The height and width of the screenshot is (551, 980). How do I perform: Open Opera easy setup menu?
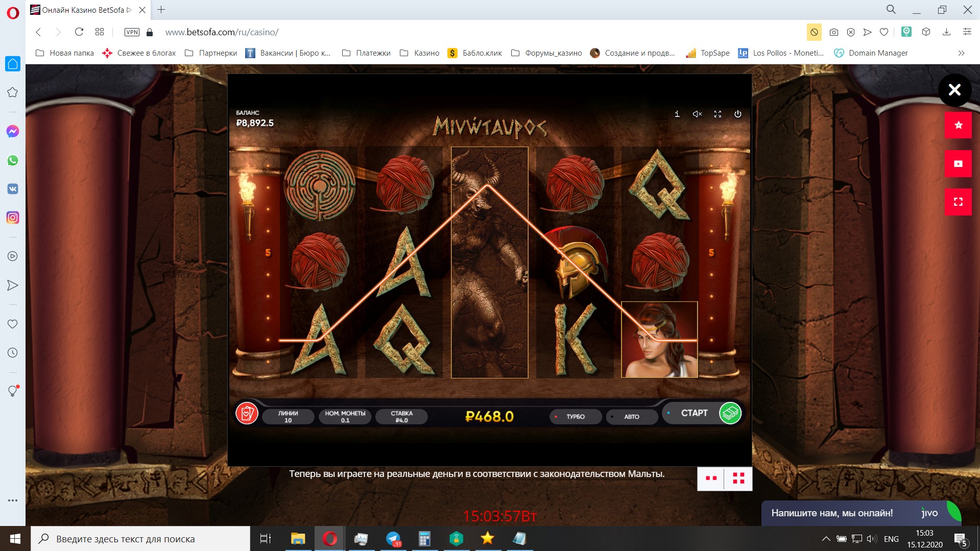967,32
